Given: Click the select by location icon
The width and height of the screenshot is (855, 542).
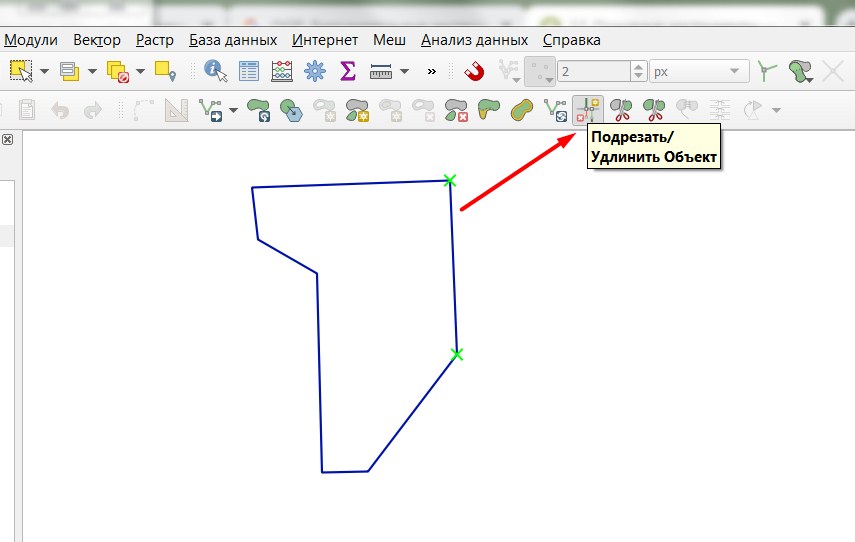Looking at the screenshot, I should click(x=165, y=71).
